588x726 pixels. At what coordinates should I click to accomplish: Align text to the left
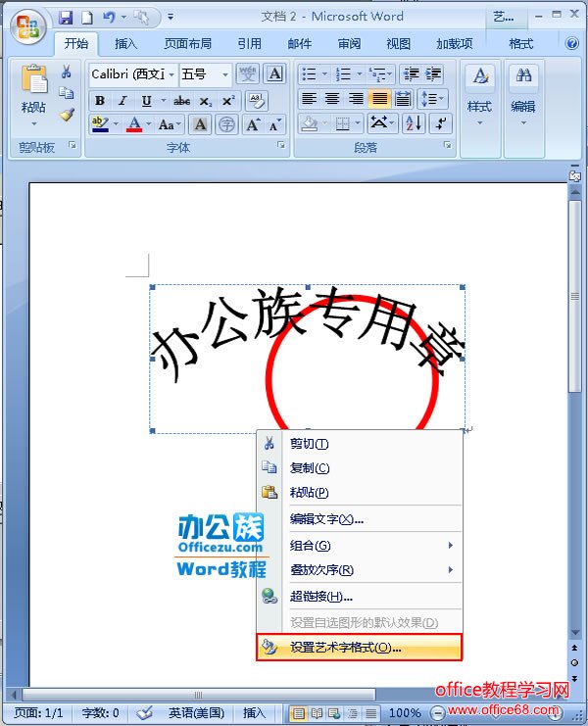pyautogui.click(x=309, y=99)
